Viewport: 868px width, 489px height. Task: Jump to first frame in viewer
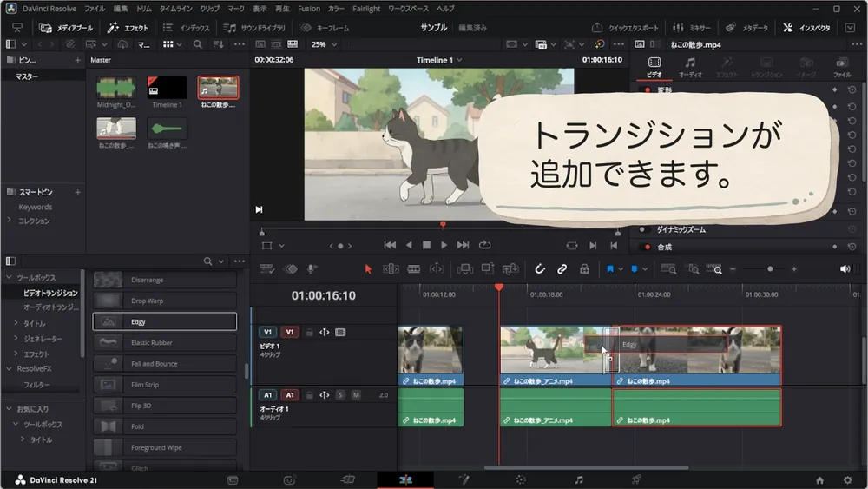[390, 245]
